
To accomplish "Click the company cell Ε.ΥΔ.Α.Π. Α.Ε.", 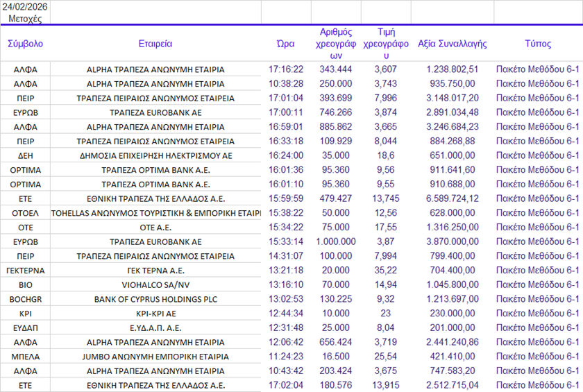I will pyautogui.click(x=155, y=328).
